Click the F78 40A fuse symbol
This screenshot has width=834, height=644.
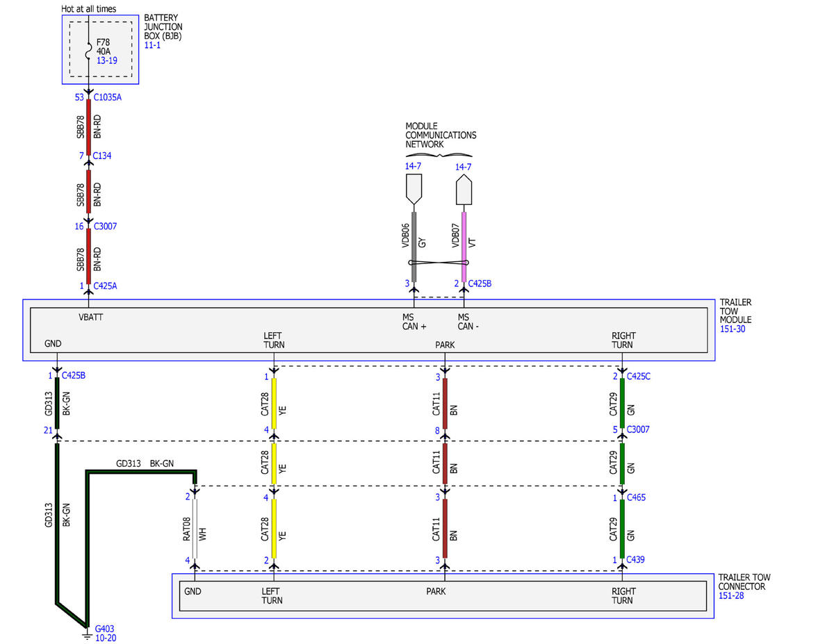(89, 51)
